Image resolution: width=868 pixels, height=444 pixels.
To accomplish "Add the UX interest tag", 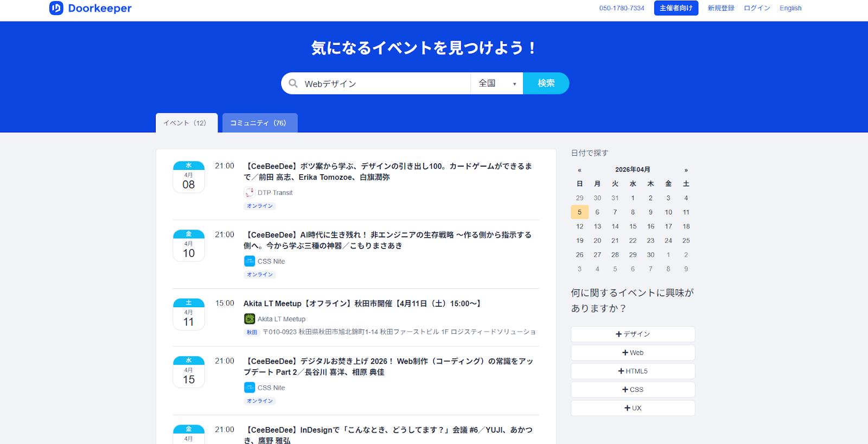I will pos(633,408).
